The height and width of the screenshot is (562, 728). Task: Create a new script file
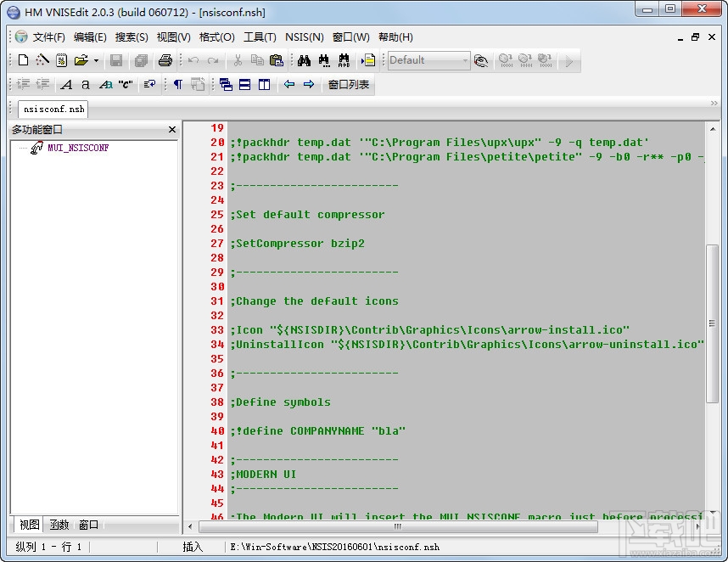(23, 60)
